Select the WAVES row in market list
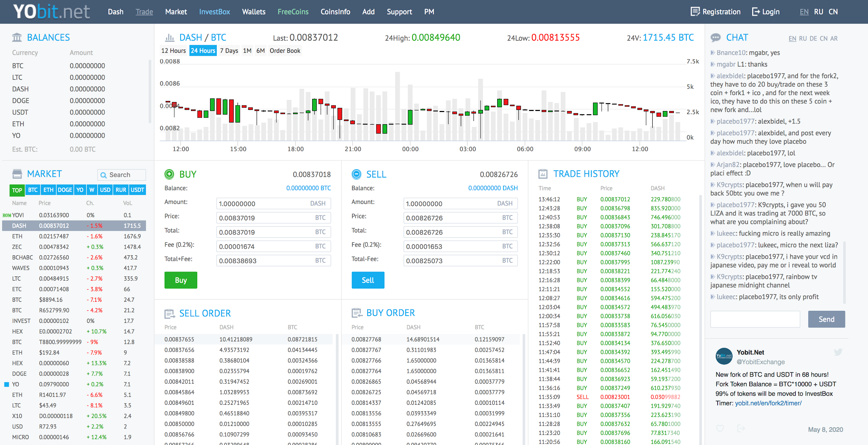The image size is (868, 445). (74, 268)
